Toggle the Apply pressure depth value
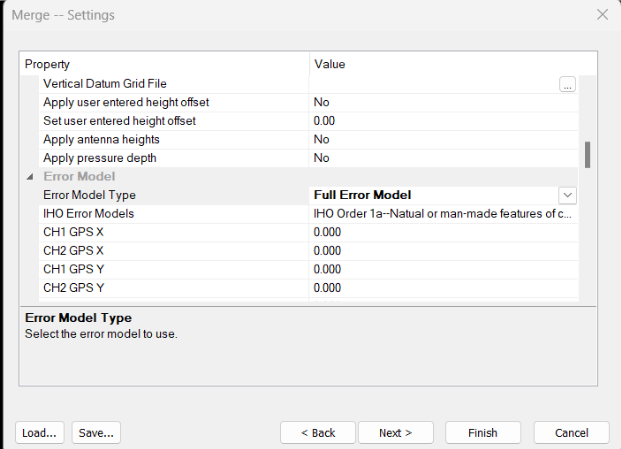Screen dimensions: 621x449 pos(440,158)
